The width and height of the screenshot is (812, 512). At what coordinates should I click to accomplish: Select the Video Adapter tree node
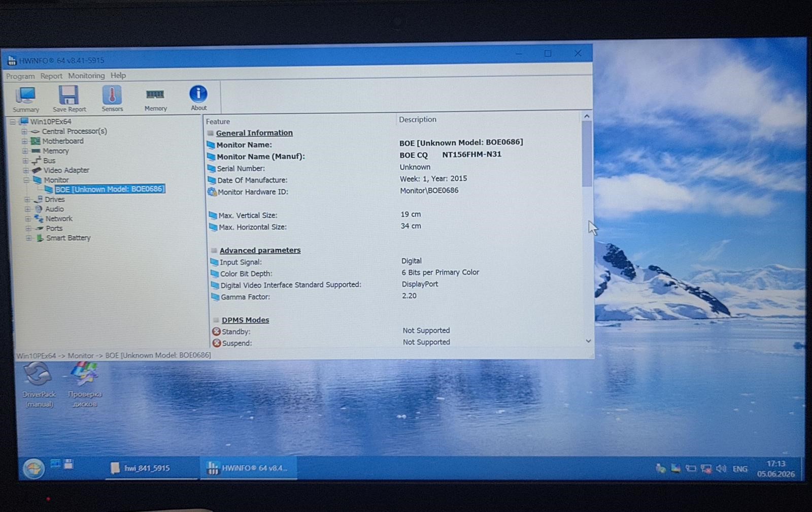(x=66, y=170)
